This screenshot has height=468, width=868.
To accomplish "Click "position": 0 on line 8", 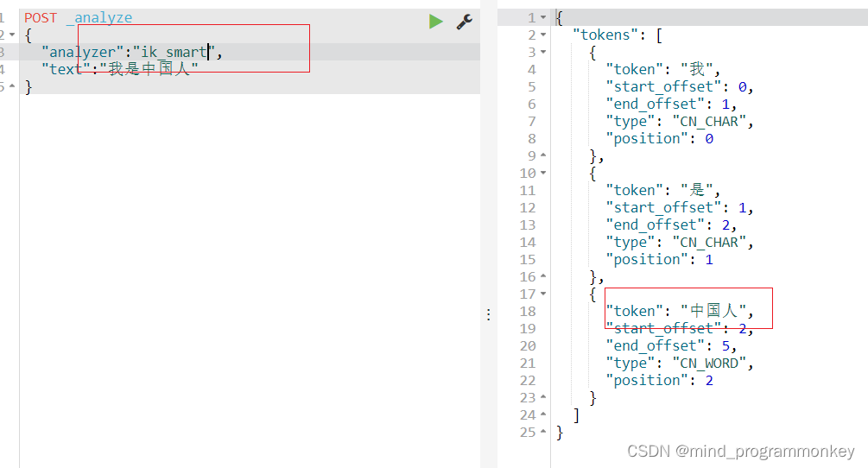I will click(659, 138).
